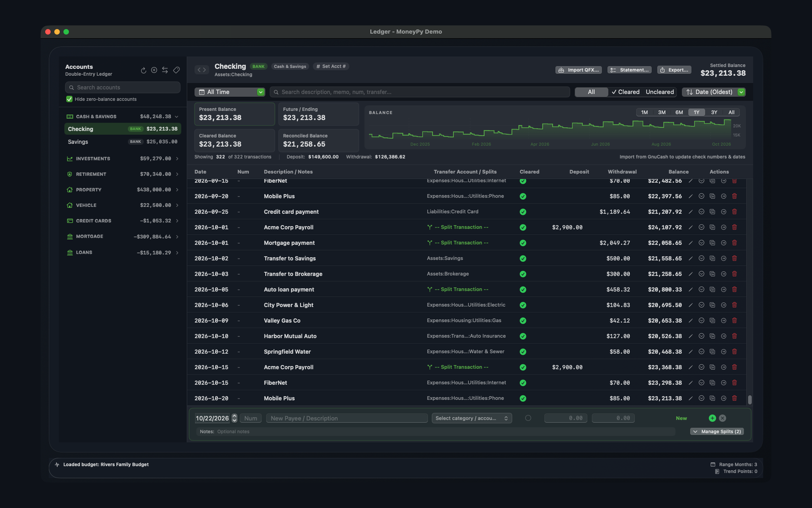812x508 pixels.
Task: Select the All filter tab
Action: (591, 92)
